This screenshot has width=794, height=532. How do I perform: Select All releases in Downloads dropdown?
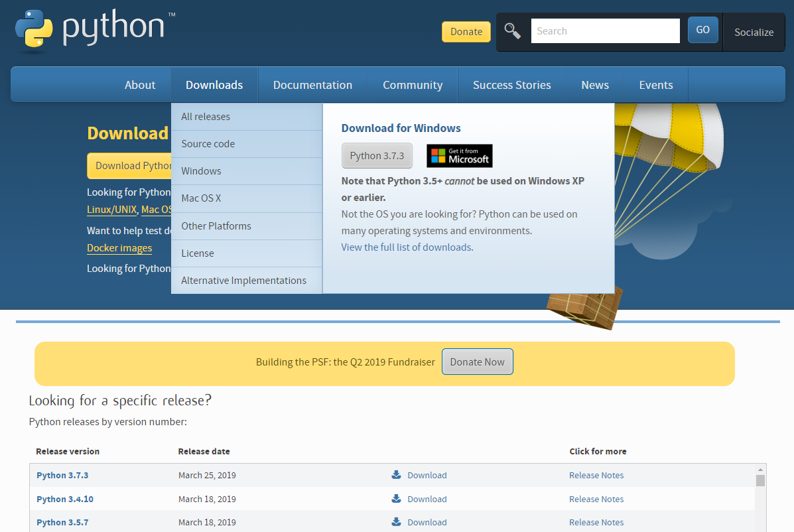pyautogui.click(x=247, y=117)
